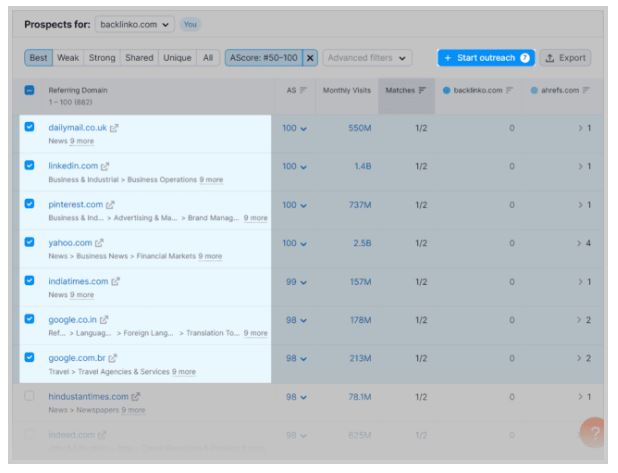Click the Start outreach button
Image resolution: width=618 pixels, height=473 pixels.
pyautogui.click(x=486, y=58)
